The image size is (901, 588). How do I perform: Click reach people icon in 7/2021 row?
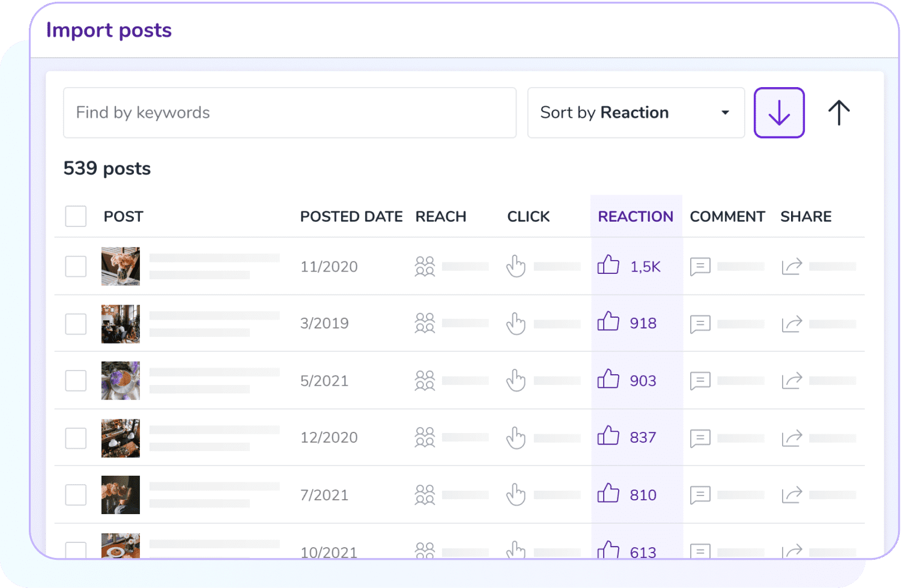[425, 495]
